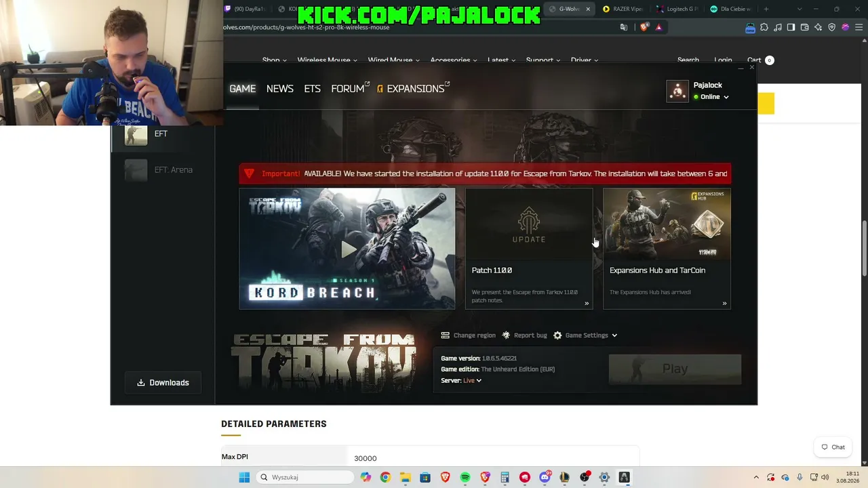Open the Expansions Hub and TarCoin card
The width and height of the screenshot is (868, 488).
[667, 249]
